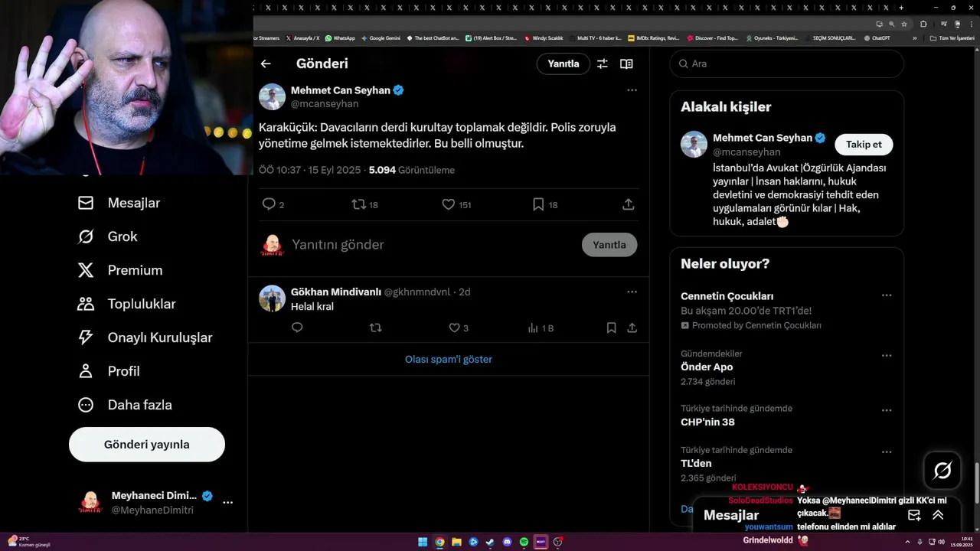Open a new browser tab with plus
This screenshot has width=980, height=551.
[901, 8]
